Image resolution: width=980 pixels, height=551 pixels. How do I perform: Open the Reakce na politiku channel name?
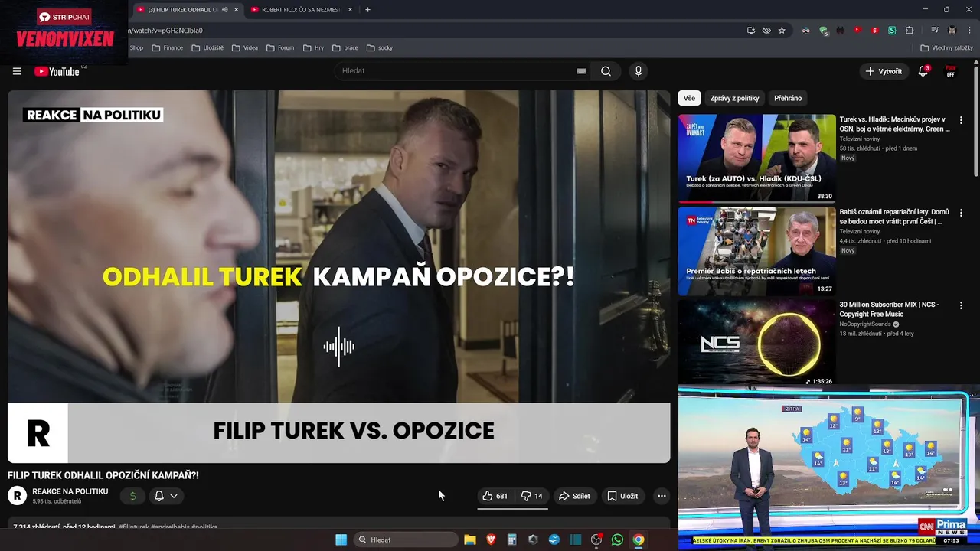70,491
